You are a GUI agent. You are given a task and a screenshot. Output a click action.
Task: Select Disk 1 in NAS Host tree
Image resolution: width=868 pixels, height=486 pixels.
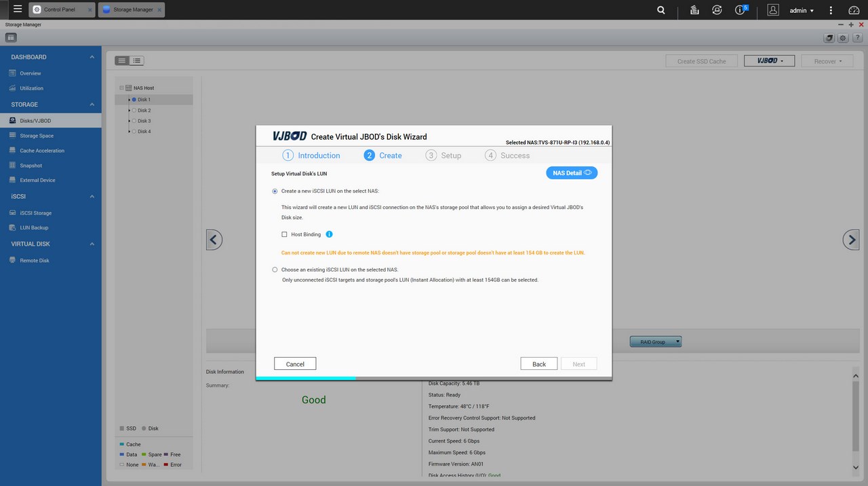[144, 100]
